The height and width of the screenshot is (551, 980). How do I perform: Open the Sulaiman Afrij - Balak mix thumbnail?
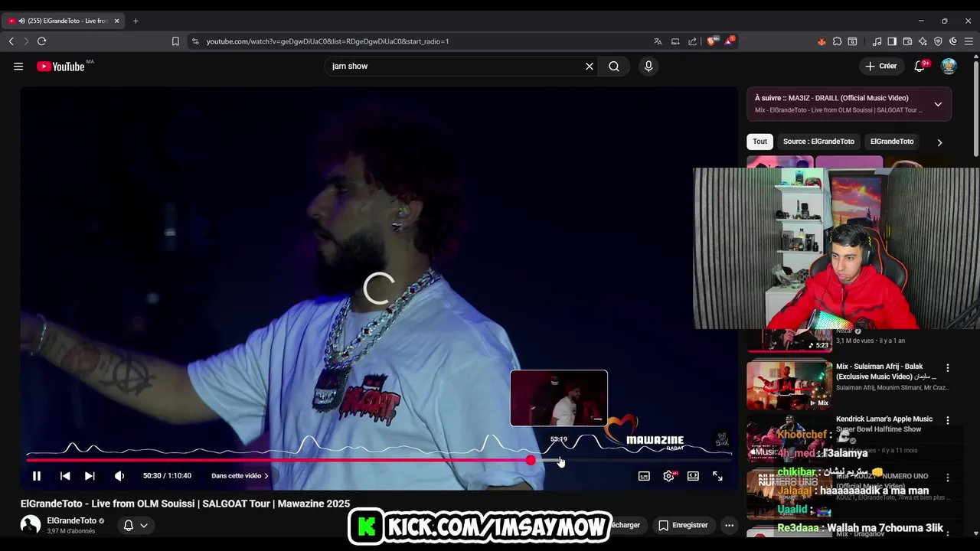(x=789, y=384)
